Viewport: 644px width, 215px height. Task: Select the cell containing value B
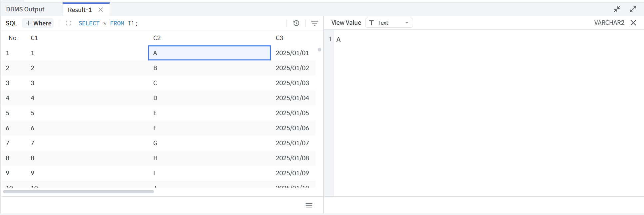[209, 68]
